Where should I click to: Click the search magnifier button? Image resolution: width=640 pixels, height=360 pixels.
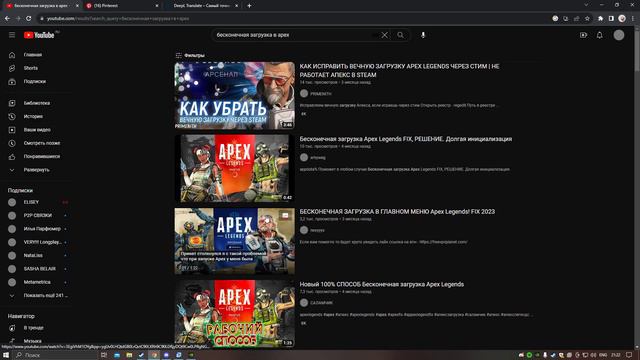coord(400,35)
